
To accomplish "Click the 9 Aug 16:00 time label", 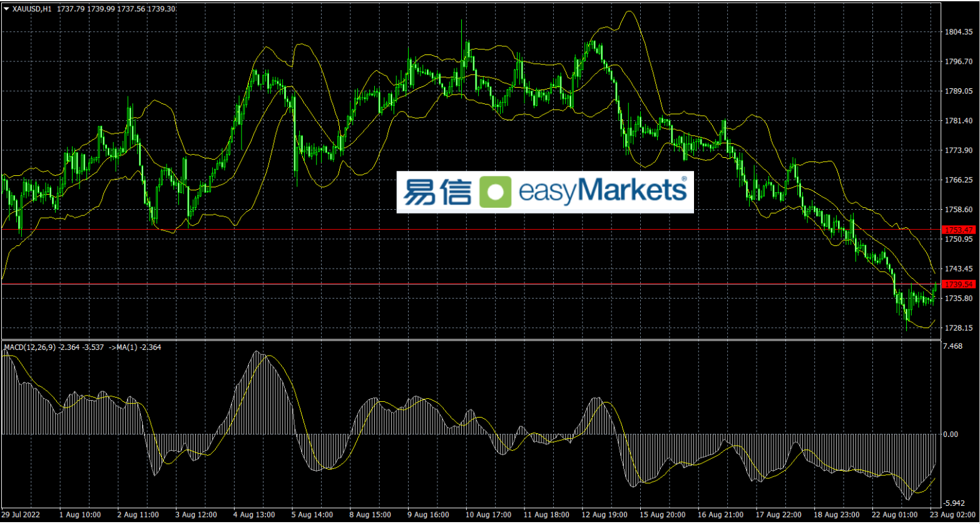I will [x=429, y=515].
